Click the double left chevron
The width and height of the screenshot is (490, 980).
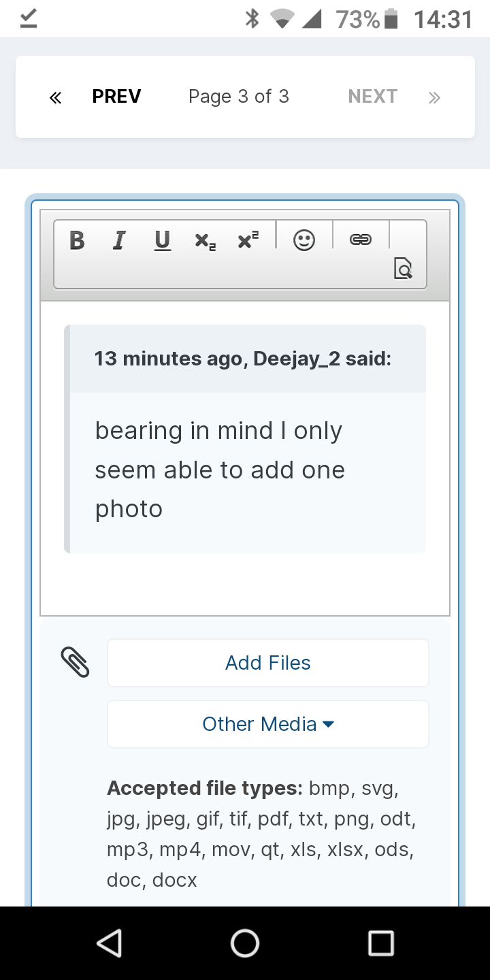(55, 97)
